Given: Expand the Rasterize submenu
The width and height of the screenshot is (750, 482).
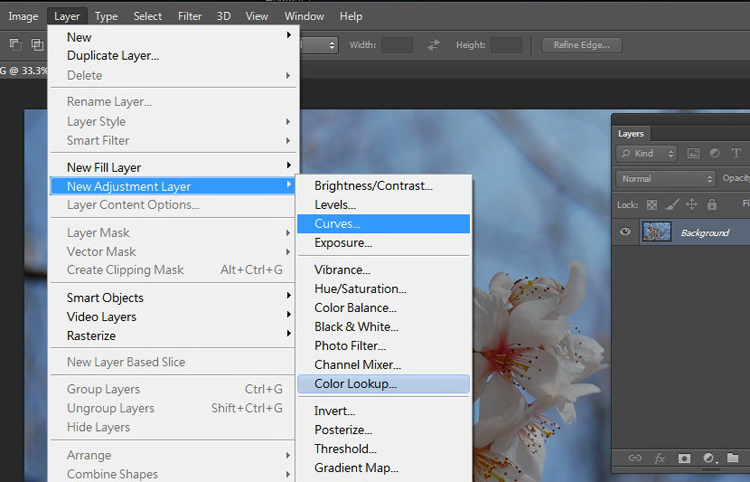Looking at the screenshot, I should pyautogui.click(x=173, y=336).
